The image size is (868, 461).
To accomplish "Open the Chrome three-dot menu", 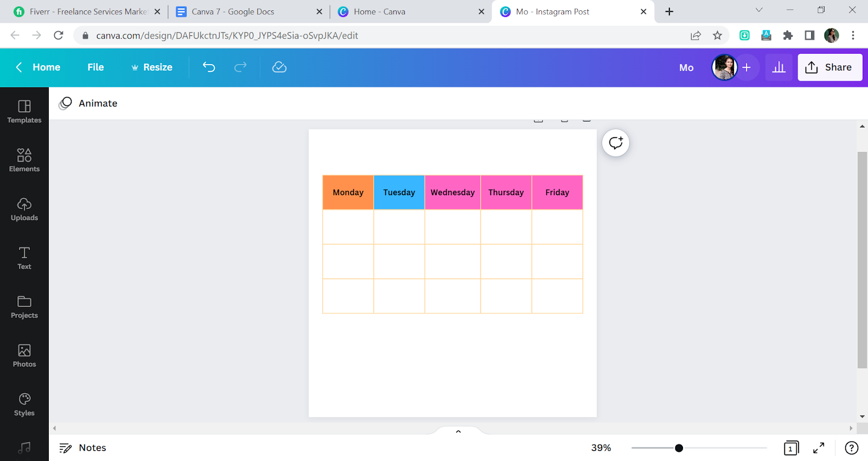I will click(x=853, y=35).
